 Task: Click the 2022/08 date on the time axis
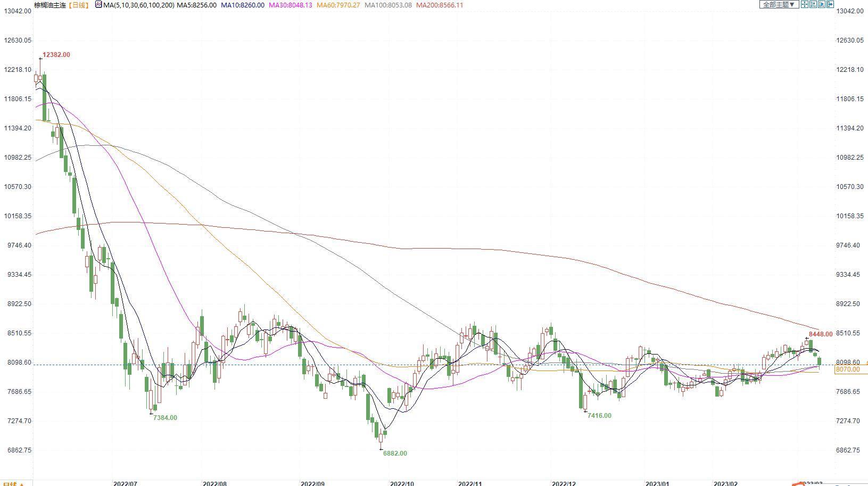pyautogui.click(x=215, y=483)
